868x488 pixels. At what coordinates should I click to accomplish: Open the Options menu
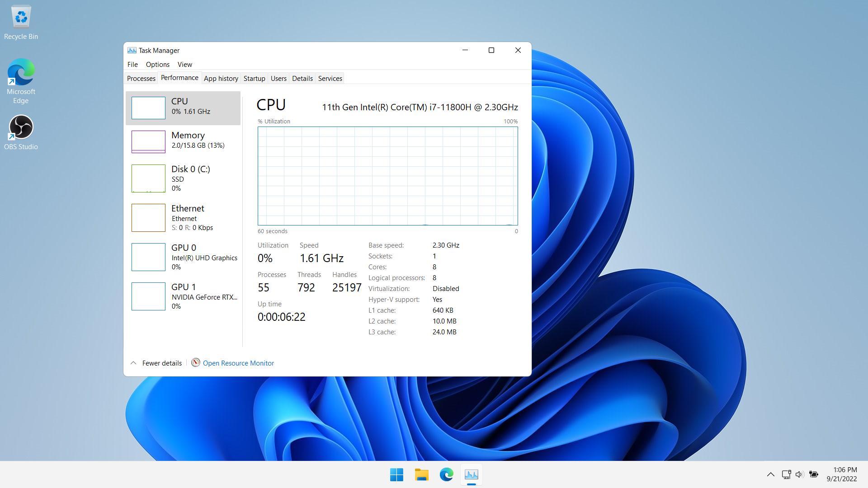(157, 65)
